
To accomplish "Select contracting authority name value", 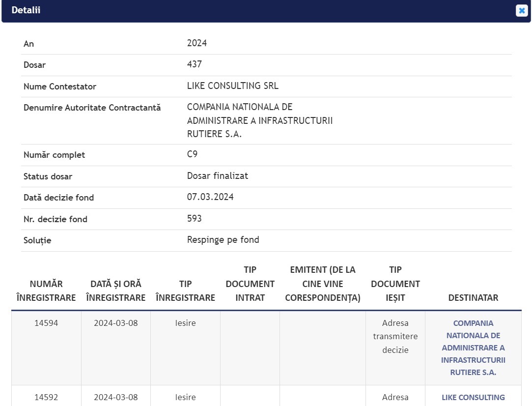I will pyautogui.click(x=259, y=120).
